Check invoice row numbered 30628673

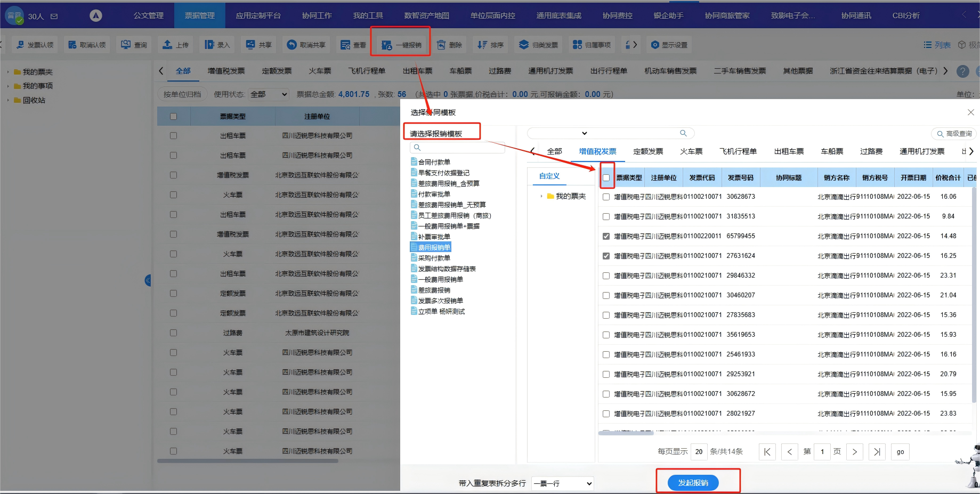coord(606,197)
